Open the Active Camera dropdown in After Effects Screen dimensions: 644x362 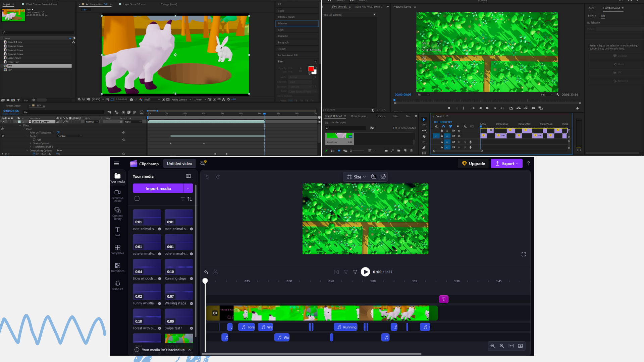pyautogui.click(x=181, y=100)
